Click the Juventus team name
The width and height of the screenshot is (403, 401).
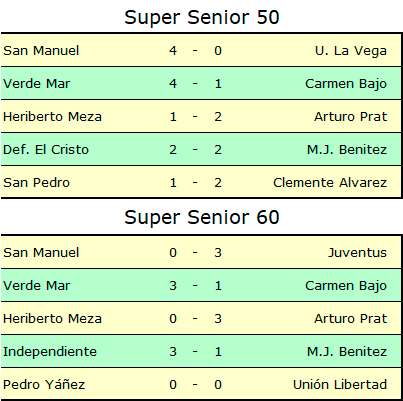(x=357, y=252)
